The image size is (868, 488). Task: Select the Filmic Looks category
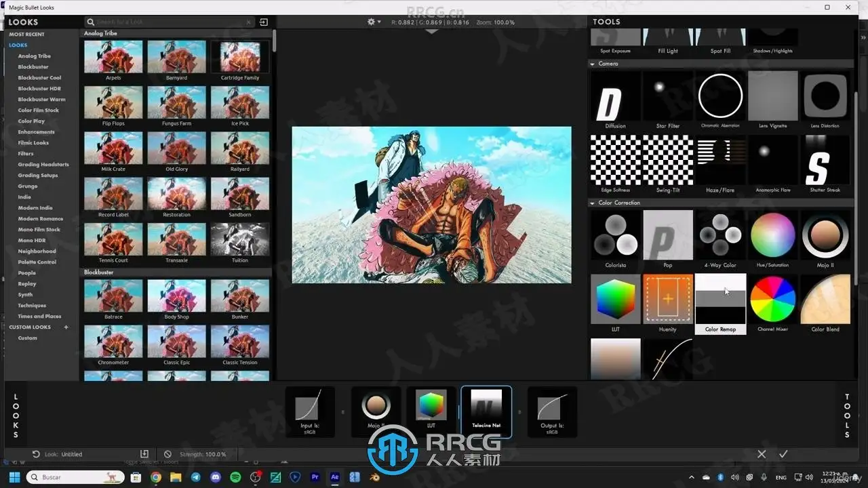(33, 143)
